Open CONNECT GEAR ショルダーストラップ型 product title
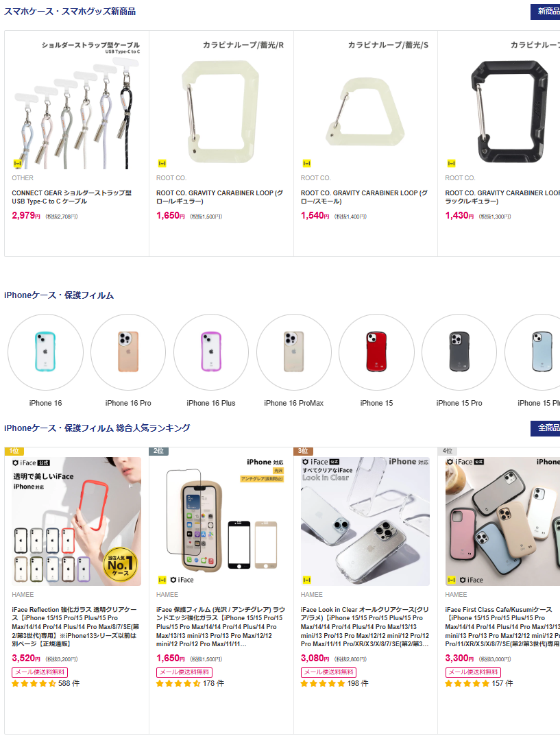560x738 pixels. point(71,197)
